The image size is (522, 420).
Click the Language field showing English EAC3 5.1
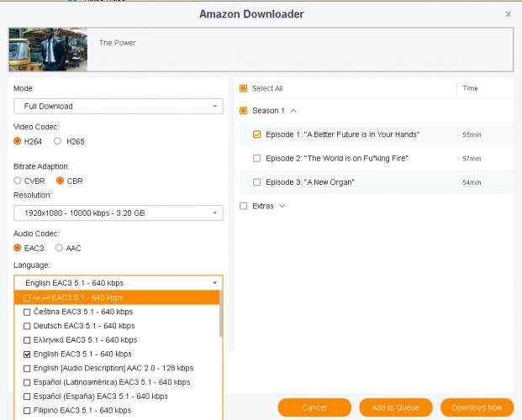click(119, 283)
